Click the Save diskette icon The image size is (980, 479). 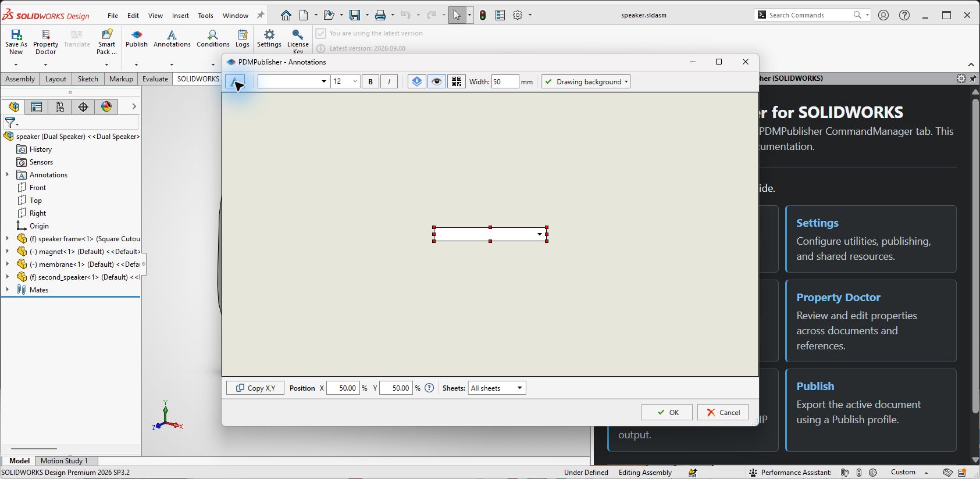click(355, 15)
